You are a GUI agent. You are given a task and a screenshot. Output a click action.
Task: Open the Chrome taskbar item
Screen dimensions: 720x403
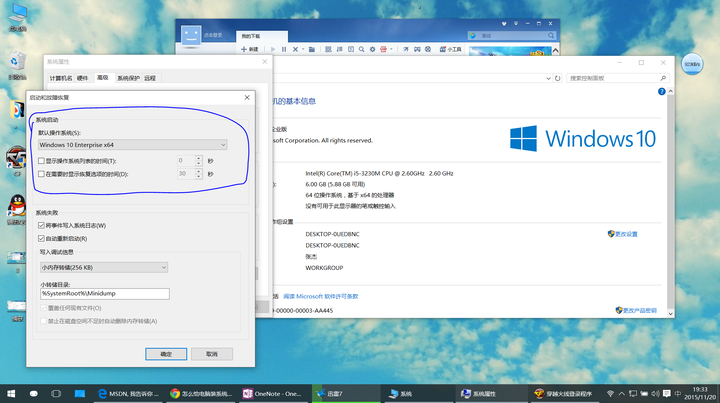[201, 394]
